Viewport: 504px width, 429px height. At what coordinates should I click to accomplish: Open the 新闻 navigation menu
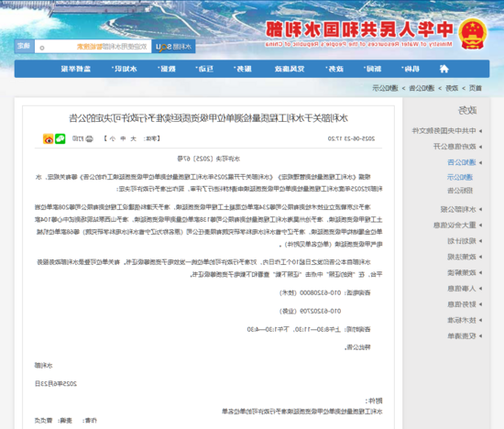(373, 69)
